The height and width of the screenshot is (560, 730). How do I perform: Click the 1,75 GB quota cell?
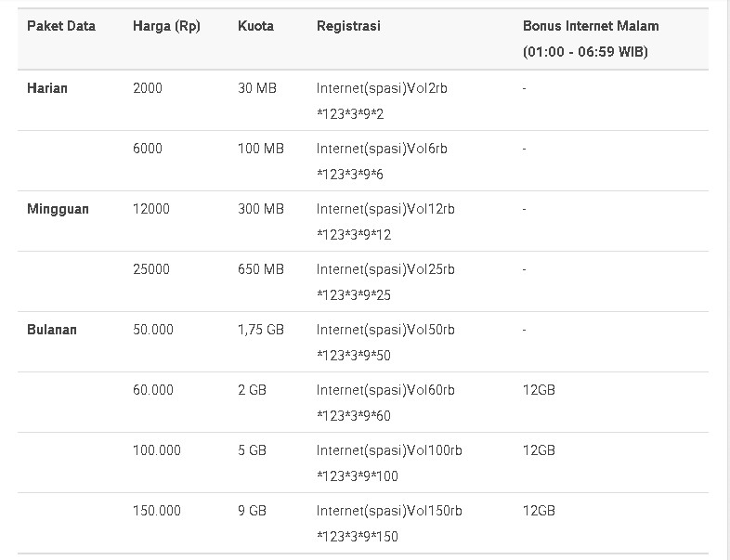click(261, 330)
